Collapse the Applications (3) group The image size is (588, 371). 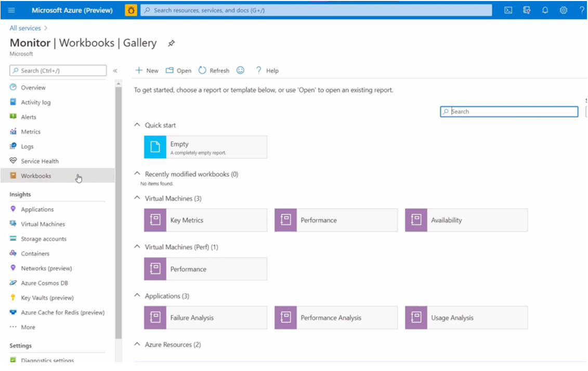point(137,295)
